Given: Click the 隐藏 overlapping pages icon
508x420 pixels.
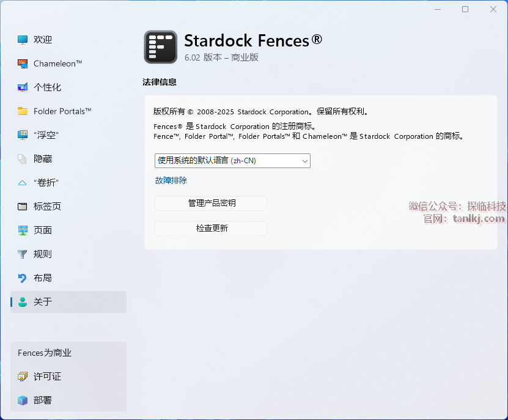Looking at the screenshot, I should [x=23, y=159].
